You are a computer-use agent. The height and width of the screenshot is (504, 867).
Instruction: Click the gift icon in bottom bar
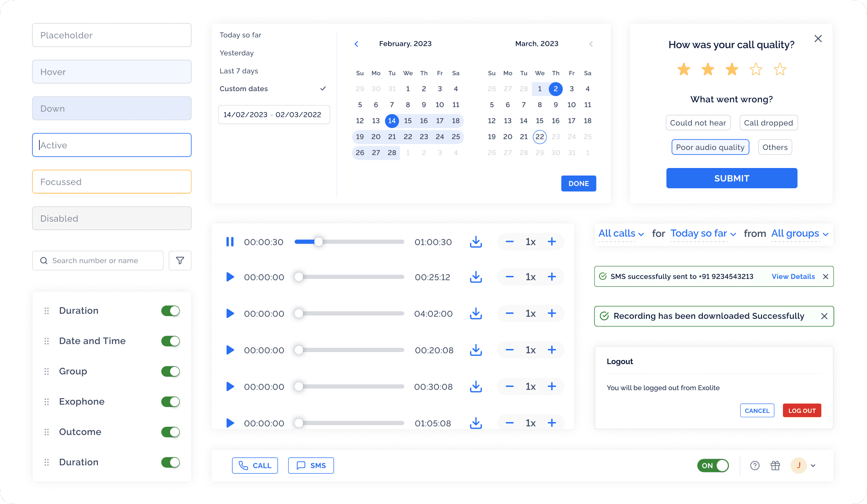click(775, 465)
